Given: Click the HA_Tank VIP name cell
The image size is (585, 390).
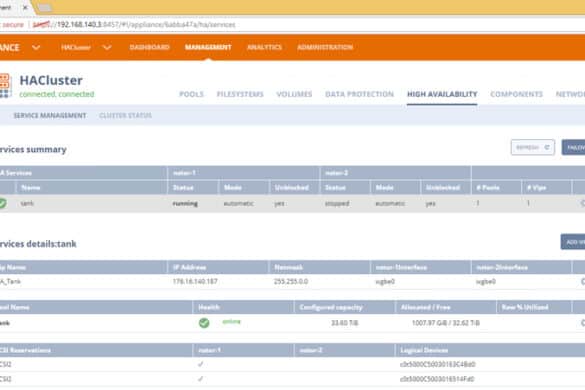Looking at the screenshot, I should [x=10, y=281].
